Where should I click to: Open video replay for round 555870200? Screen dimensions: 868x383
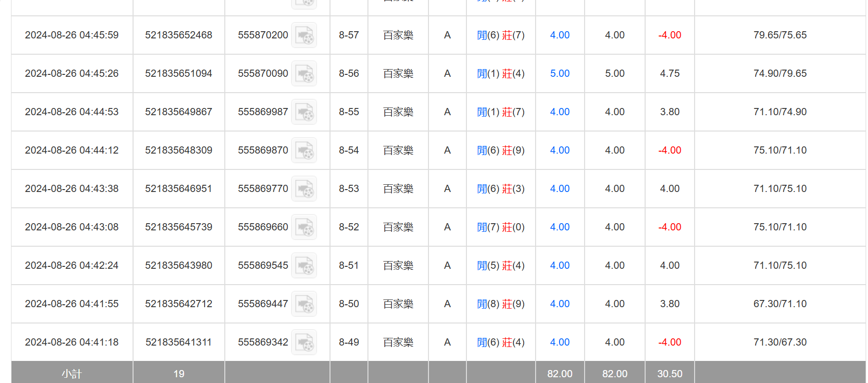(304, 35)
